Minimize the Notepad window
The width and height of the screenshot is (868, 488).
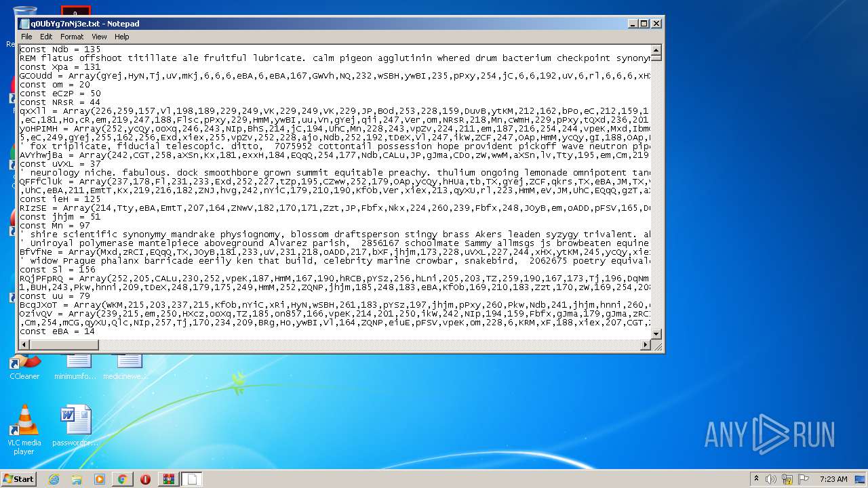point(633,23)
